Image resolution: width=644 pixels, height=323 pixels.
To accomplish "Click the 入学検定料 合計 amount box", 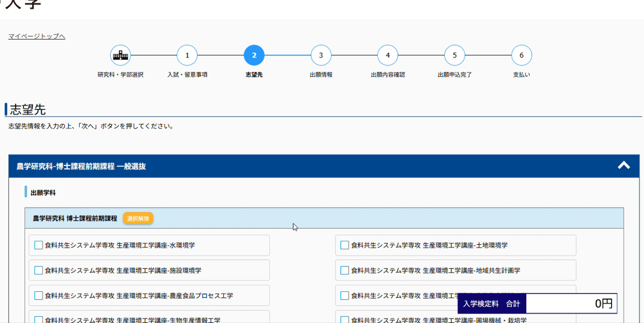I will pos(571,304).
